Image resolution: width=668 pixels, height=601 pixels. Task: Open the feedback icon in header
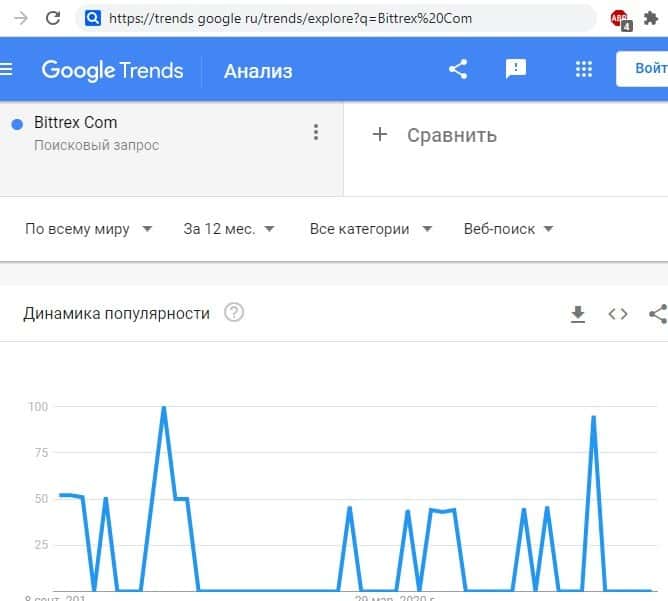point(516,69)
